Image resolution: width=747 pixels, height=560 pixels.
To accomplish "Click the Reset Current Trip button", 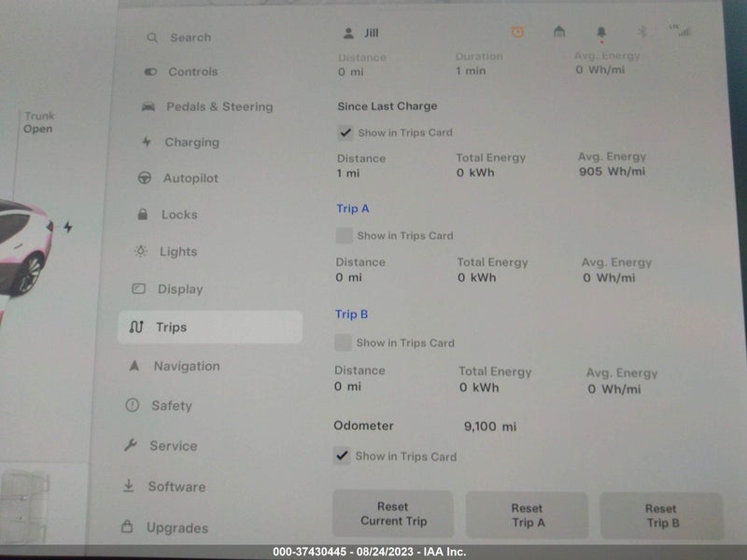I will click(x=393, y=514).
